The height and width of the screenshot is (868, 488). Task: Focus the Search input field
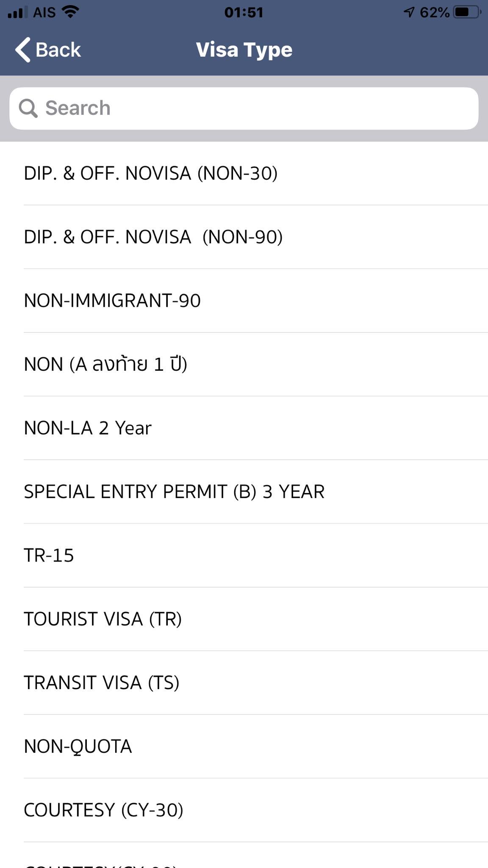pyautogui.click(x=244, y=108)
